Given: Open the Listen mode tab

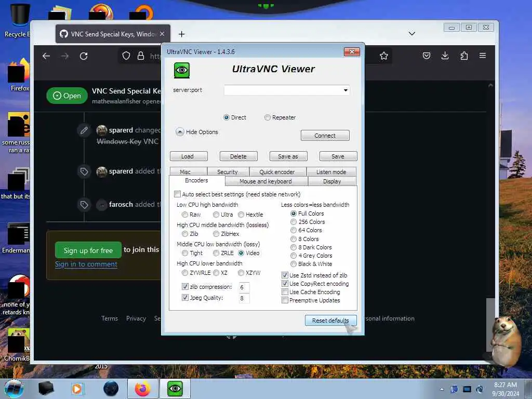Looking at the screenshot, I should pos(331,171).
